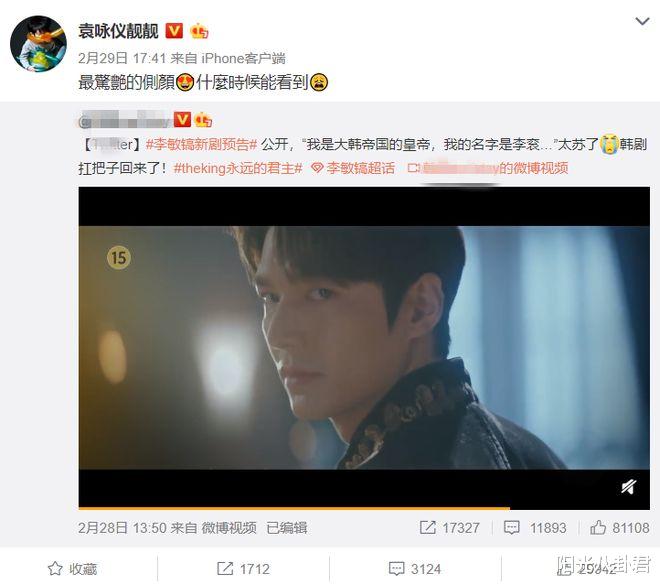Click the original post's repost icon 17327
The width and height of the screenshot is (660, 585).
[450, 527]
